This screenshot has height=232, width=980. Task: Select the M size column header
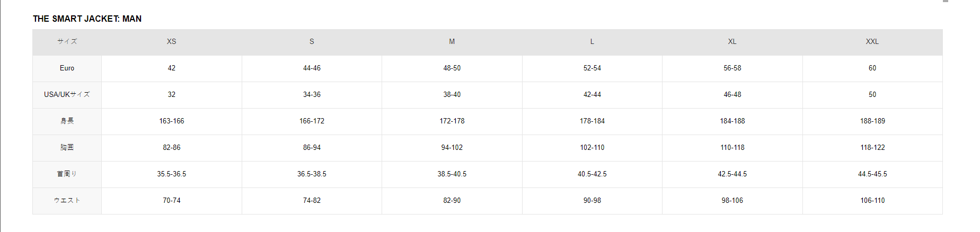coord(452,41)
